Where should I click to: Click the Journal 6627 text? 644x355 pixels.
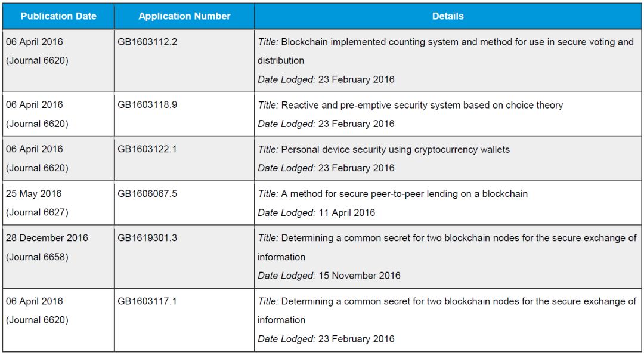[37, 212]
